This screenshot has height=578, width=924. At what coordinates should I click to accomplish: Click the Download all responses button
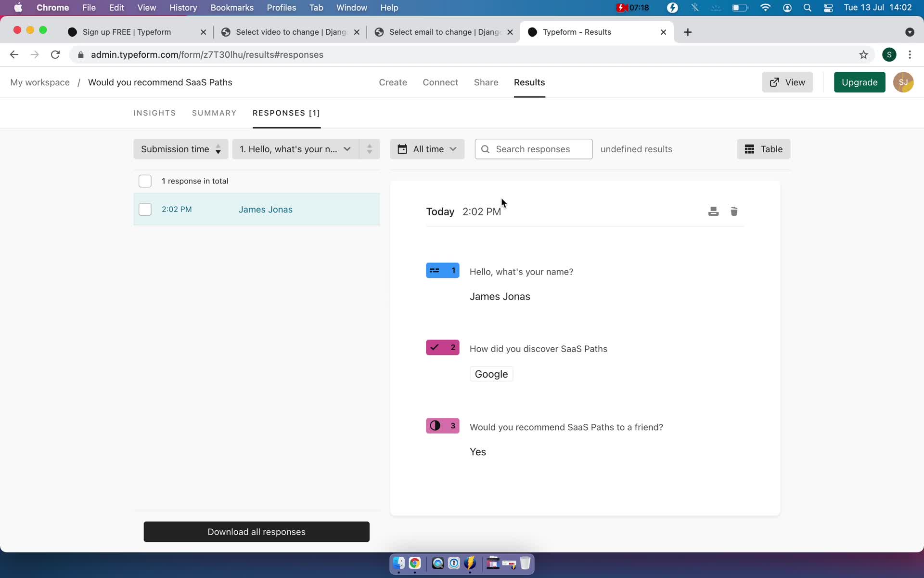(256, 531)
